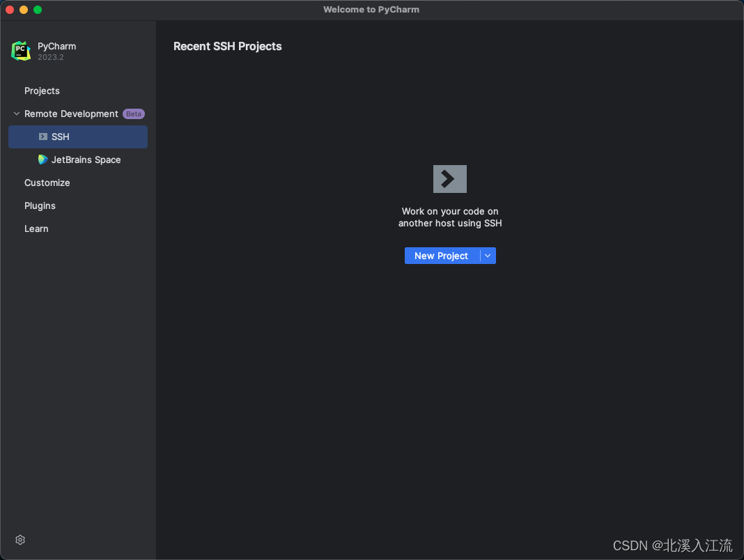Click the PyCharm logo icon
The image size is (744, 560).
(x=21, y=51)
